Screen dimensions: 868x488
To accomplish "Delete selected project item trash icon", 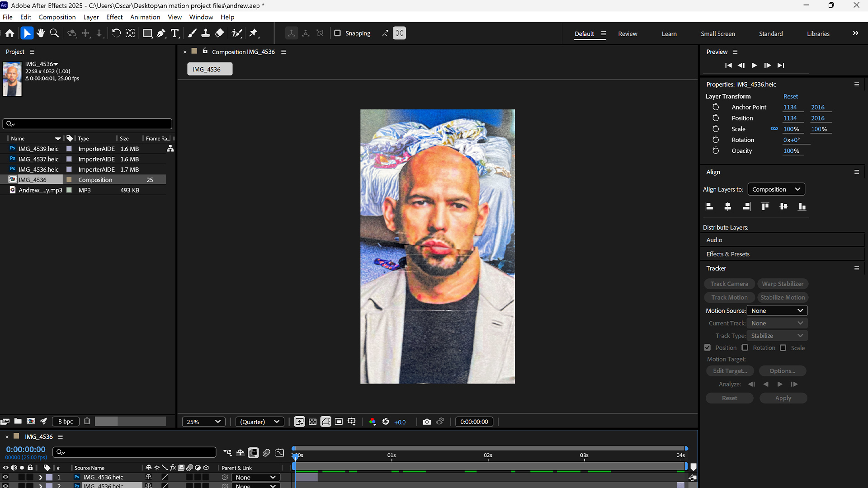I will (87, 421).
